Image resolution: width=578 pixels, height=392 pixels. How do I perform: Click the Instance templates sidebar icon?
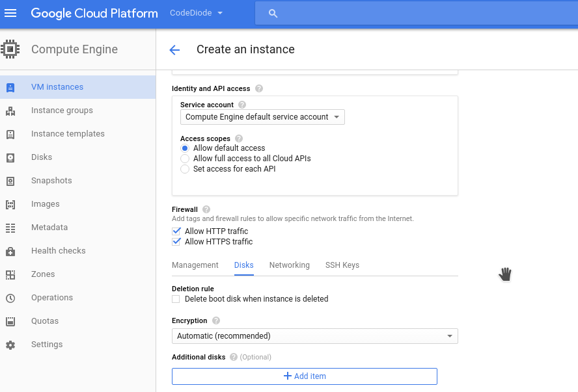pyautogui.click(x=10, y=135)
